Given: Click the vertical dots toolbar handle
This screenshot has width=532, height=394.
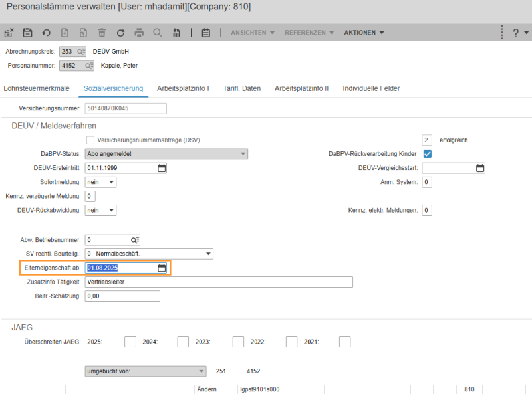Looking at the screenshot, I should point(502,32).
